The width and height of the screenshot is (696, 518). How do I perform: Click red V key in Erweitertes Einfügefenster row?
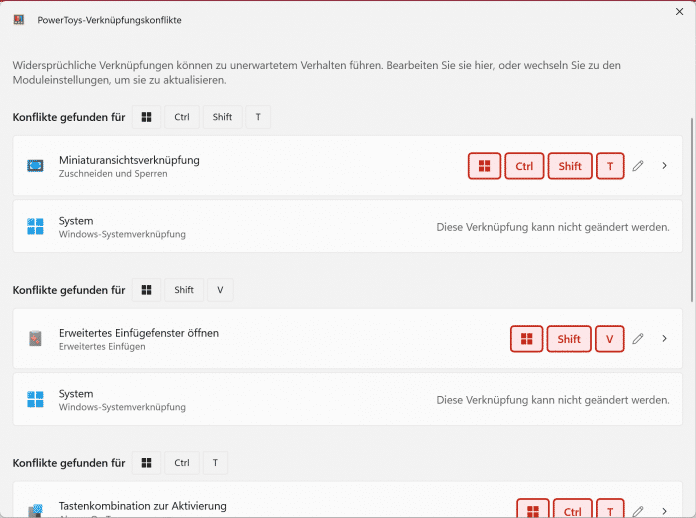tap(609, 339)
